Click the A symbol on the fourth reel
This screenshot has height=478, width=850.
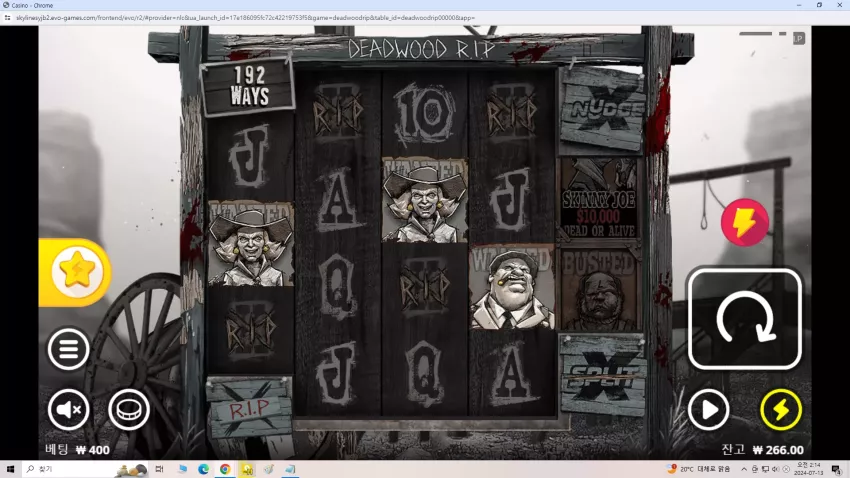(511, 373)
